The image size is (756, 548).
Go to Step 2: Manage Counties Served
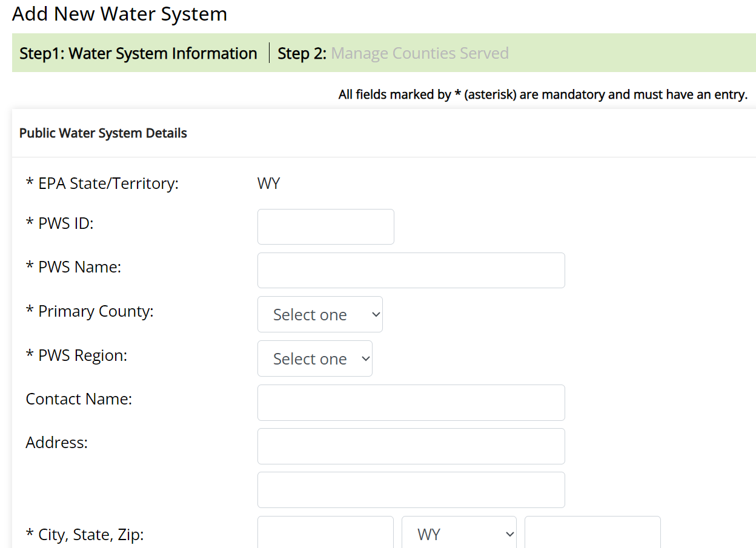pyautogui.click(x=393, y=53)
